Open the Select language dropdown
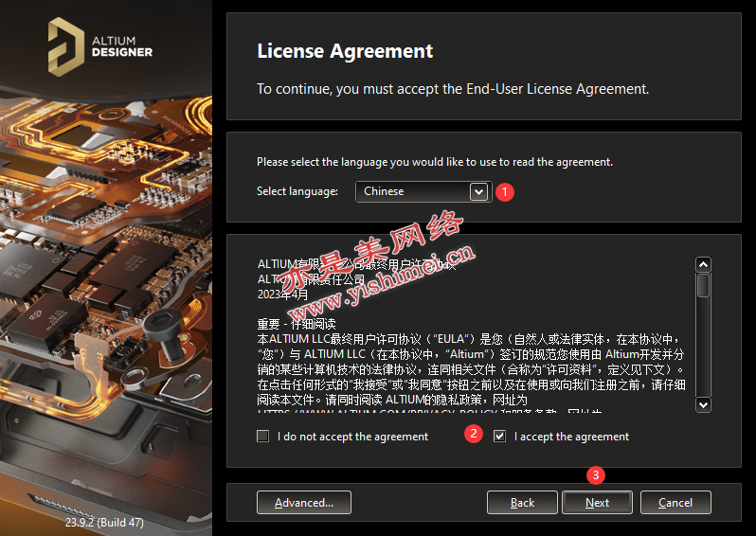Screen dimensions: 756x536 [x=423, y=191]
